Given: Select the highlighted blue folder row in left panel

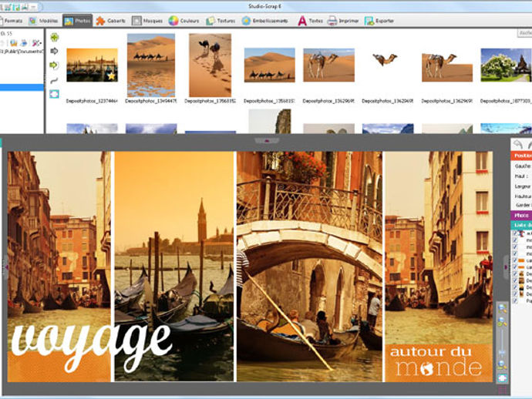Looking at the screenshot, I should [x=22, y=88].
